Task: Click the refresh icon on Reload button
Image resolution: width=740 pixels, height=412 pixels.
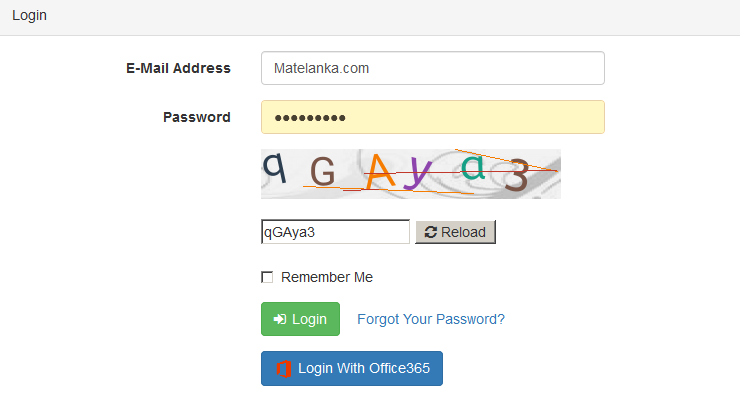Action: click(431, 232)
